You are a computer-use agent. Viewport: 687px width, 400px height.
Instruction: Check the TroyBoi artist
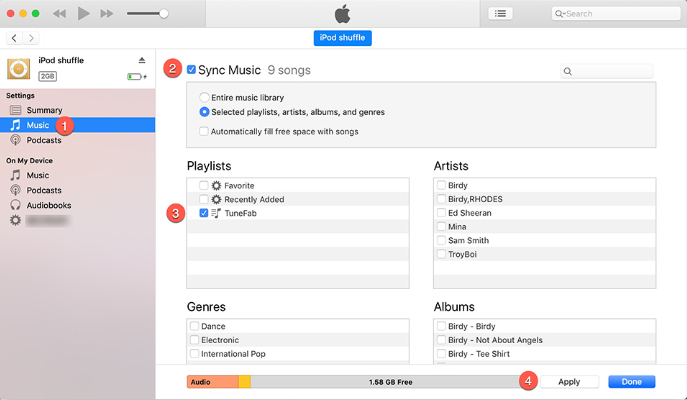[441, 254]
